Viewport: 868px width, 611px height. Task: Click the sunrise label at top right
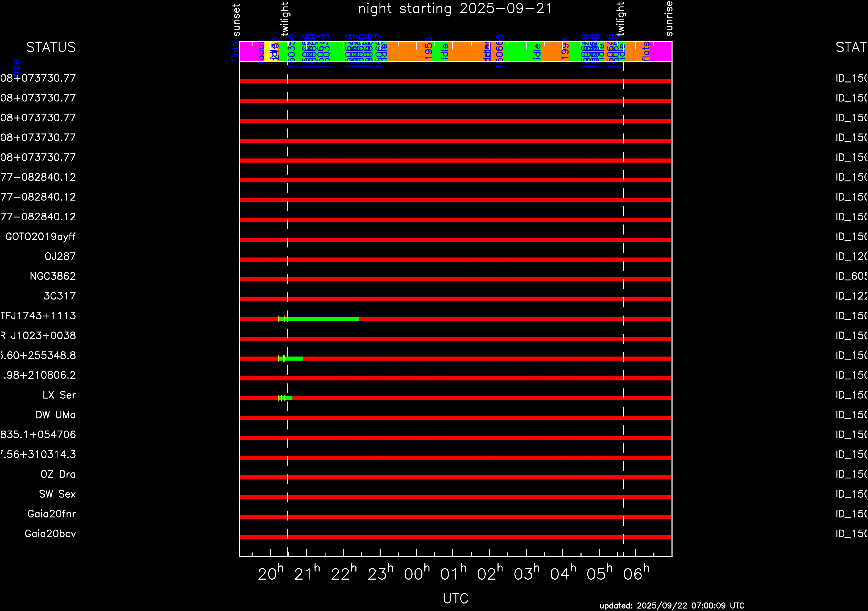[x=669, y=19]
